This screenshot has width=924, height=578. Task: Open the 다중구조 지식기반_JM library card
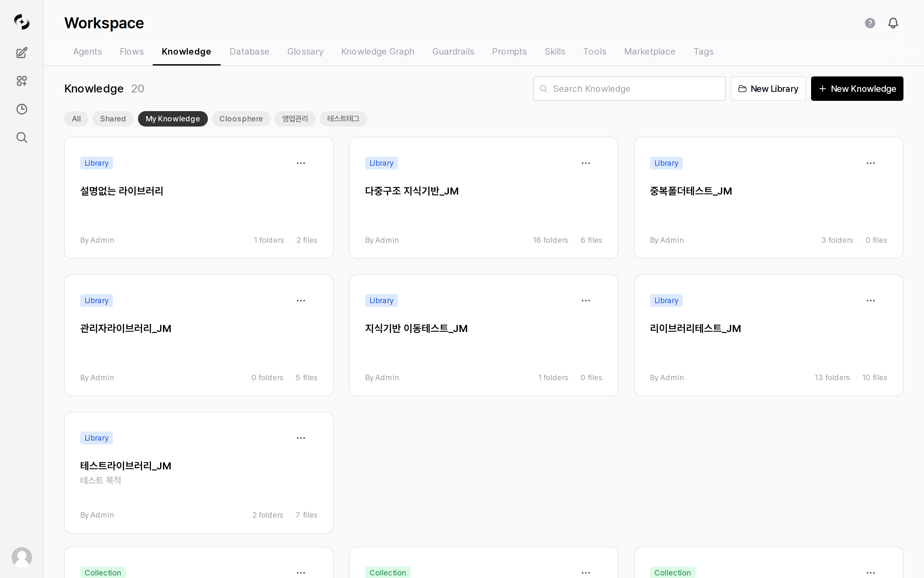tap(483, 197)
